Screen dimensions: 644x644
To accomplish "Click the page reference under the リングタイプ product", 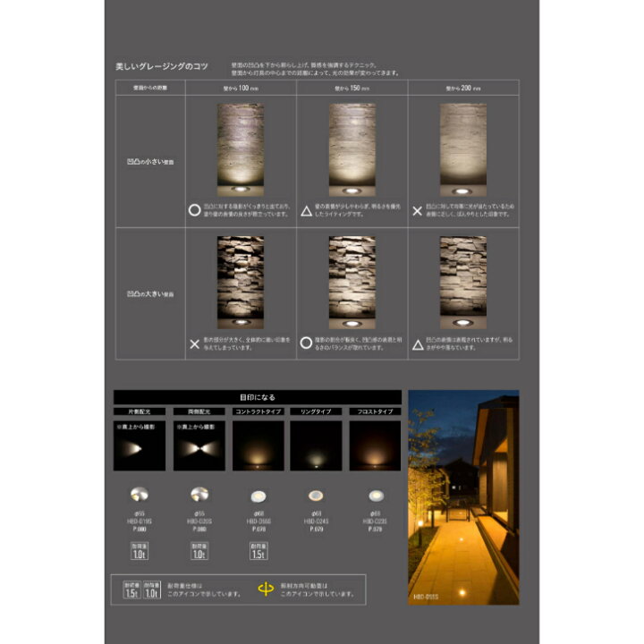I will pyautogui.click(x=317, y=529).
